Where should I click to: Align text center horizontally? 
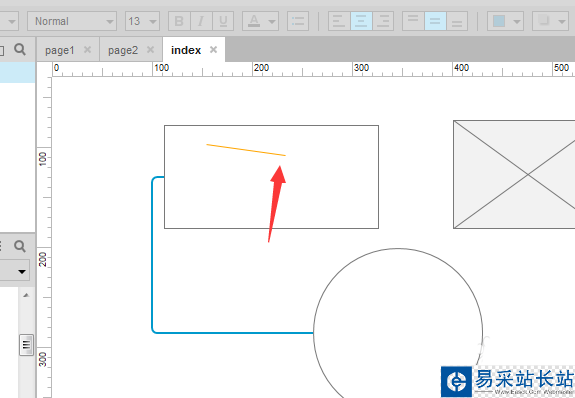361,21
